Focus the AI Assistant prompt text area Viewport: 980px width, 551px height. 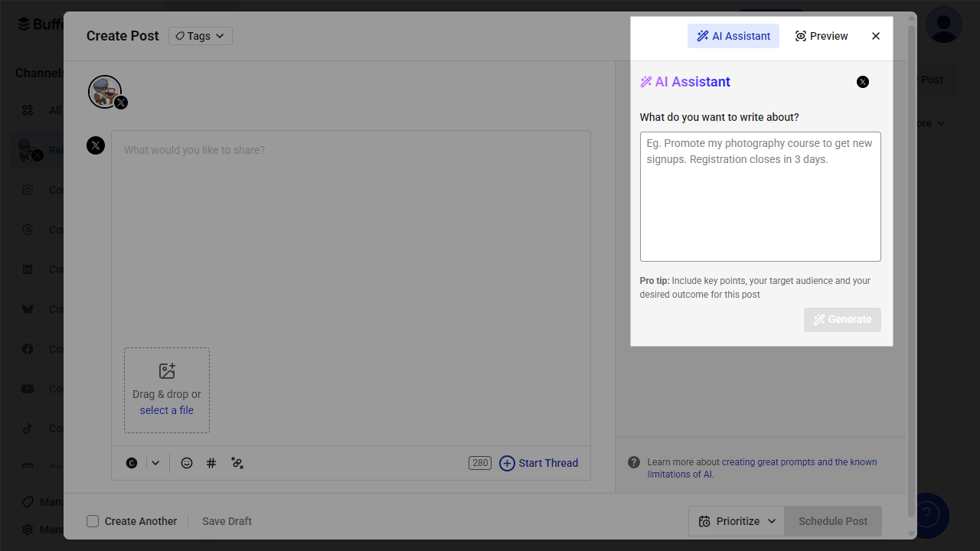coord(760,197)
